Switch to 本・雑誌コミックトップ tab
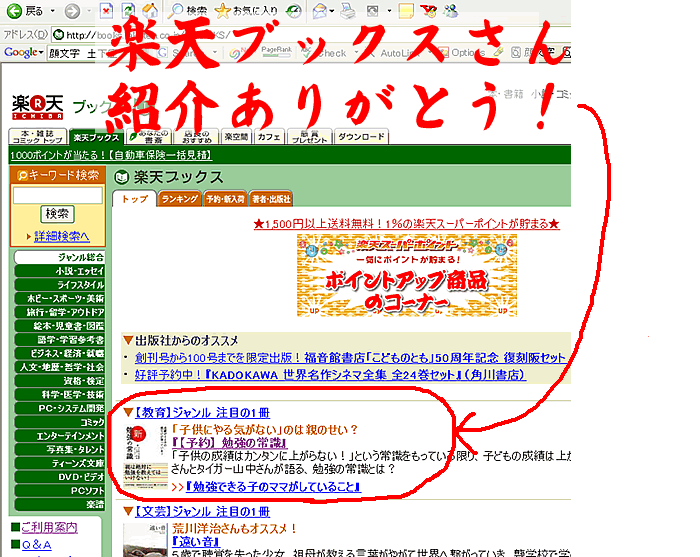The image size is (700, 557). (38, 137)
